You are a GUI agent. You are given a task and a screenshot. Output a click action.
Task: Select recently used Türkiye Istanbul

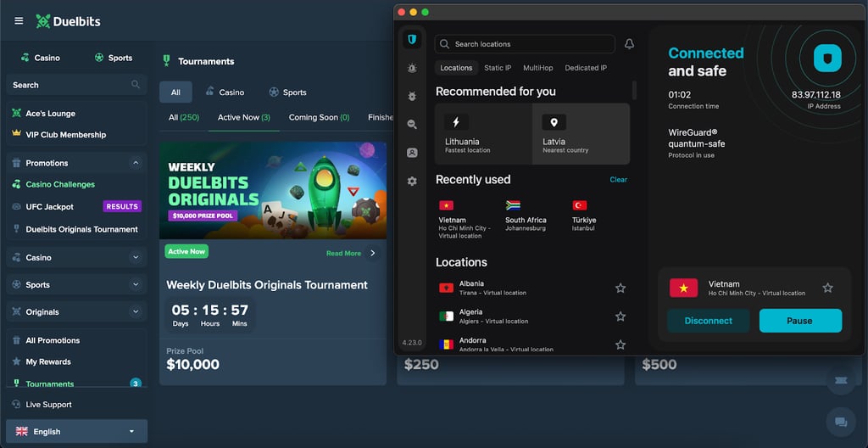[584, 216]
